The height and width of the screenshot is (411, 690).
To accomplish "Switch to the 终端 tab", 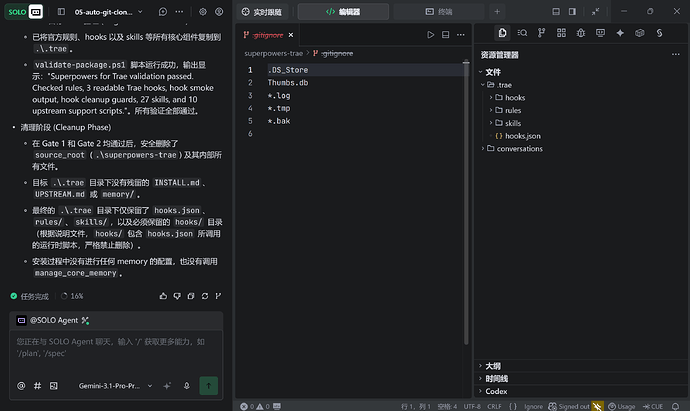I will click(439, 12).
